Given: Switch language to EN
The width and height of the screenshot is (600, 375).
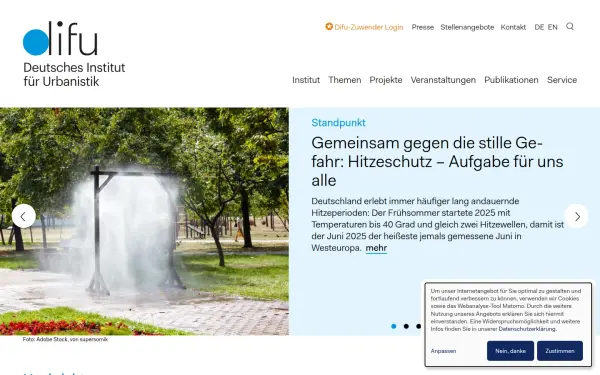Looking at the screenshot, I should pyautogui.click(x=552, y=27).
